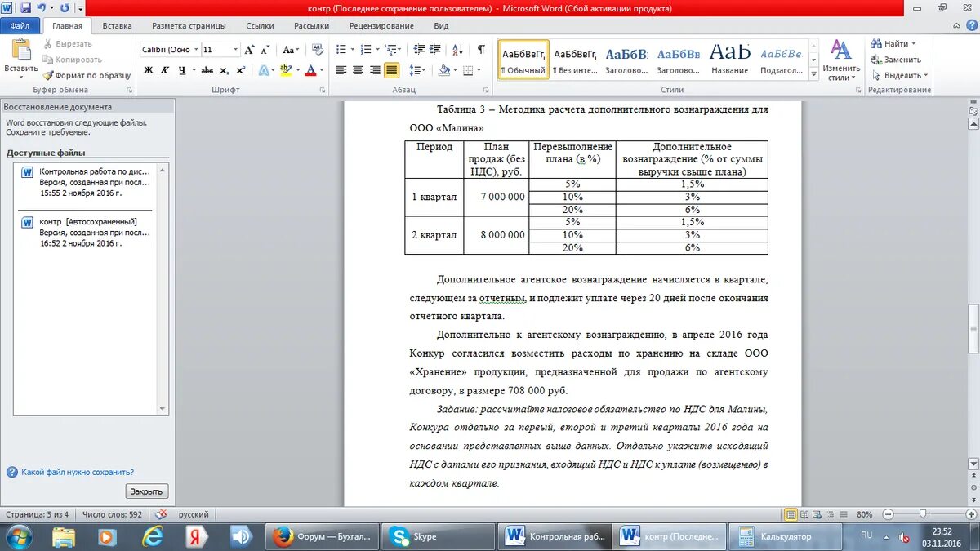Select recovered file Контрольная работа по дис...
The image size is (980, 551).
click(x=87, y=183)
